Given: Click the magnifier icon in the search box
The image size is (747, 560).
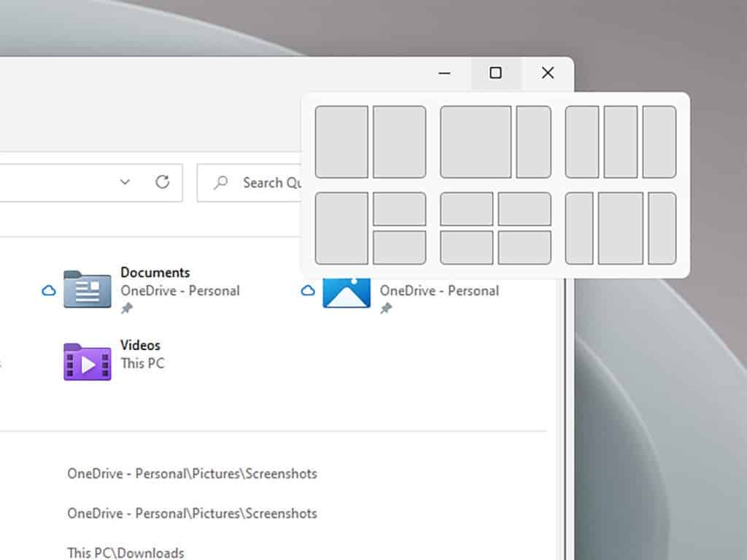Looking at the screenshot, I should [x=220, y=182].
